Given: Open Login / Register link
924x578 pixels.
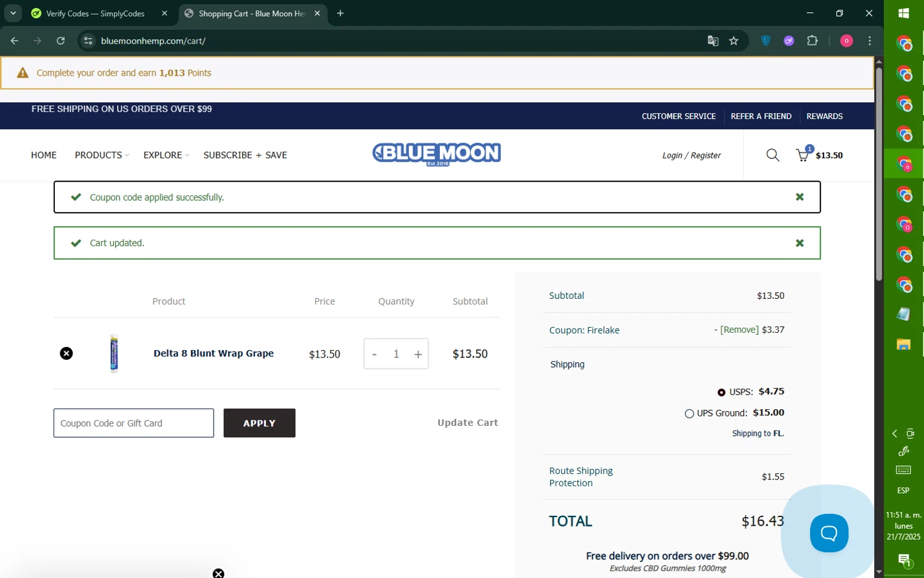Looking at the screenshot, I should tap(691, 155).
